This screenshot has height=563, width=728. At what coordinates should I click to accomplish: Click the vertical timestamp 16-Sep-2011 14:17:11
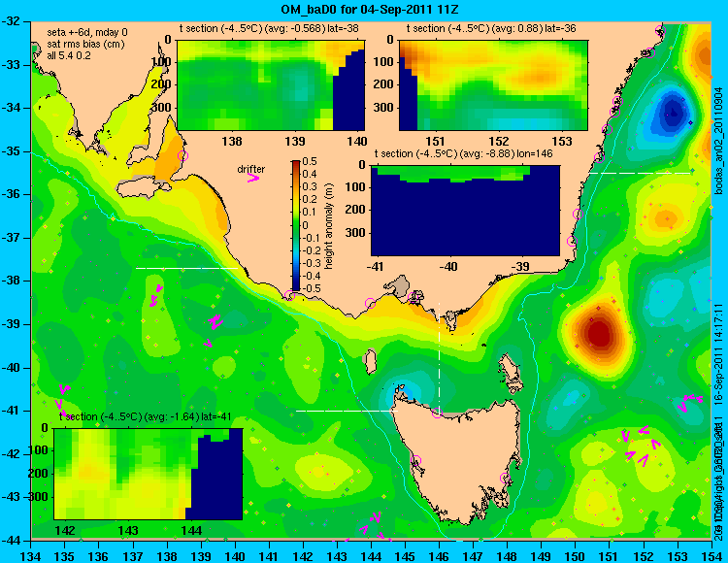[718, 355]
